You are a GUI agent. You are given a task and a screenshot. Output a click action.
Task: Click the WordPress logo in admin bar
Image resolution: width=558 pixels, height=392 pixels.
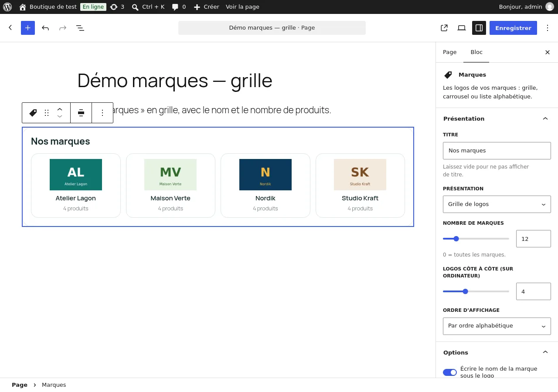(7, 7)
